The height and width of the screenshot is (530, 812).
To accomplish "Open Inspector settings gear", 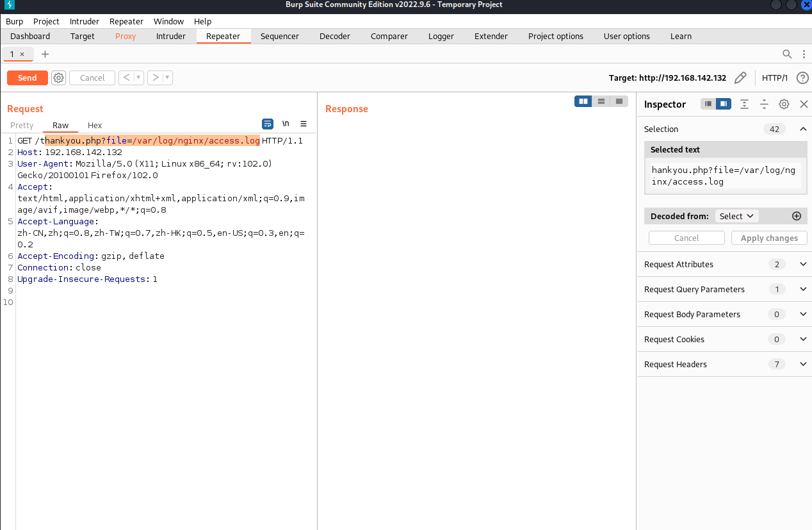I will click(x=784, y=104).
